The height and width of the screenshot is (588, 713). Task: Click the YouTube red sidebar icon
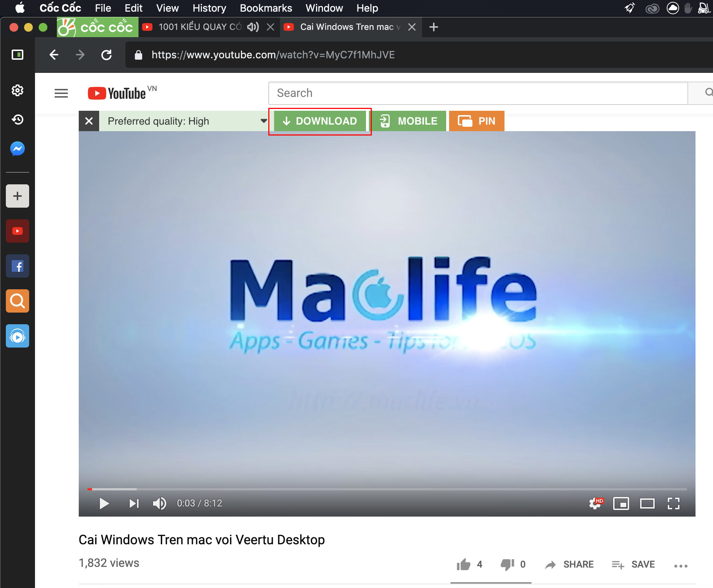[x=17, y=231]
